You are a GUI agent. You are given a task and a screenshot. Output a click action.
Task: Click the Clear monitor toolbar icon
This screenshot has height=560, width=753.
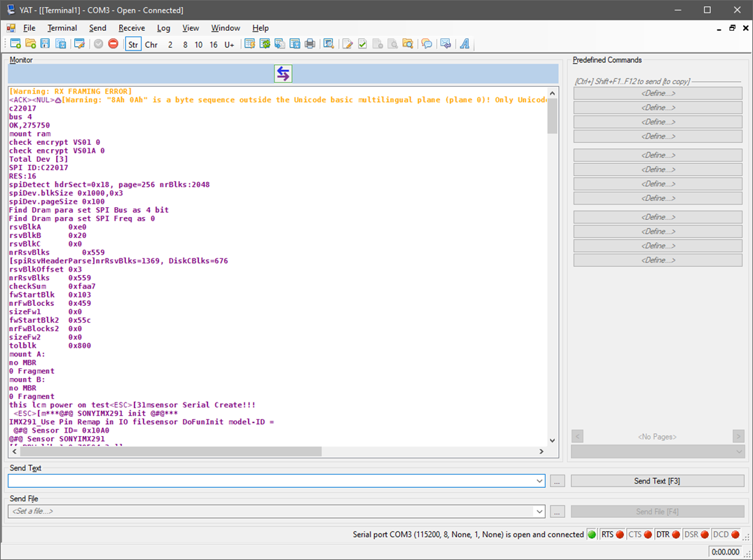[x=249, y=44]
